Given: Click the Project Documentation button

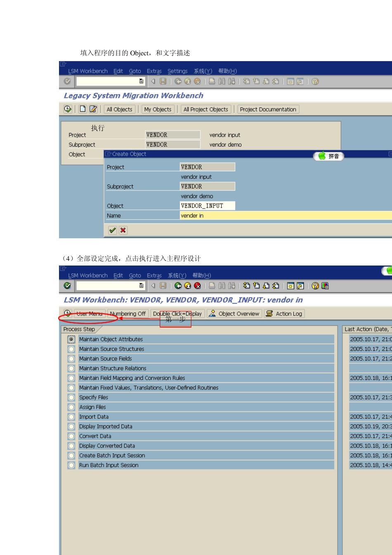Looking at the screenshot, I should [268, 109].
